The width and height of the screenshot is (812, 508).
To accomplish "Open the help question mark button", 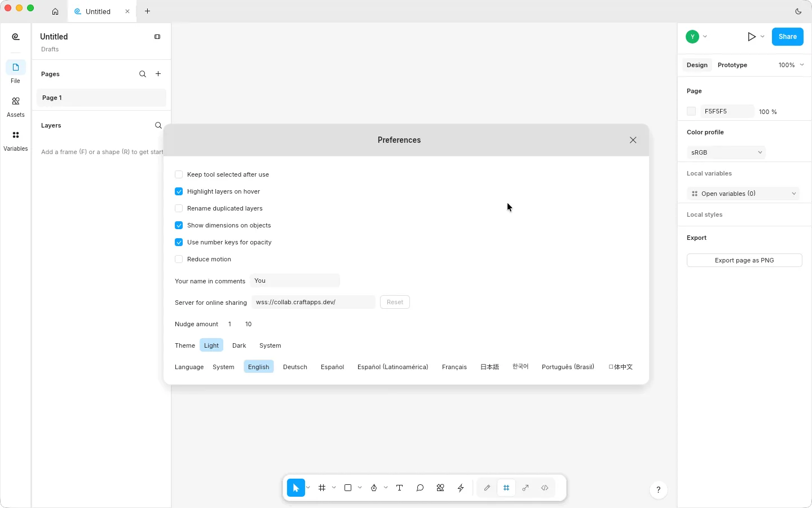I will pos(659,489).
